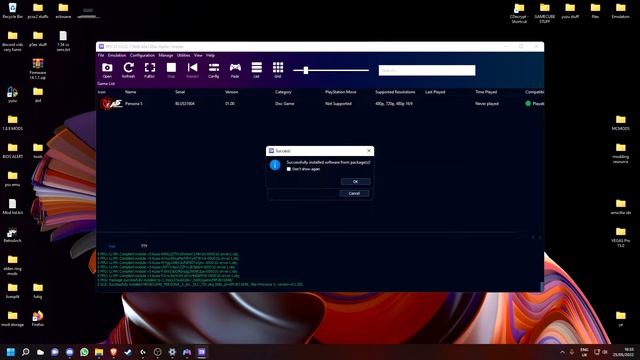Click the Persona 5 game icon
Image resolution: width=640 pixels, height=360 pixels.
point(111,104)
